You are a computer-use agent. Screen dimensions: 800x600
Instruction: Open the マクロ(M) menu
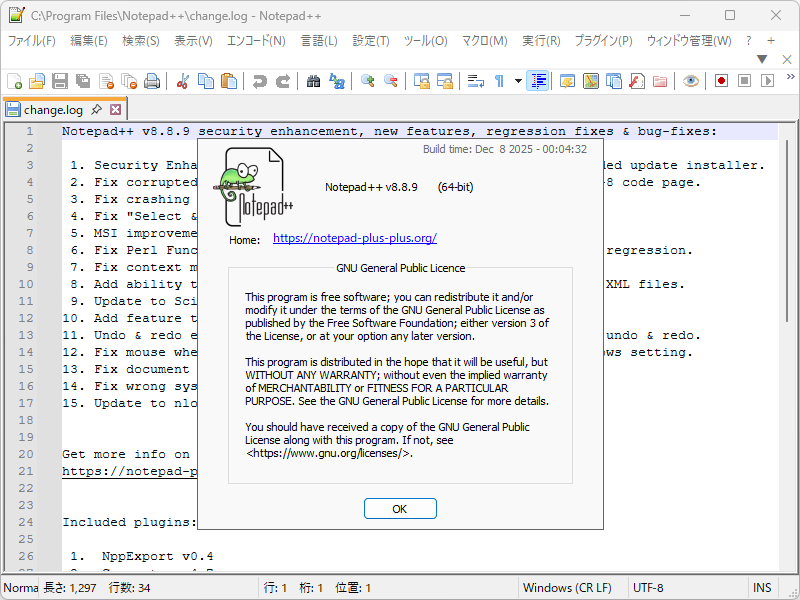[x=485, y=41]
